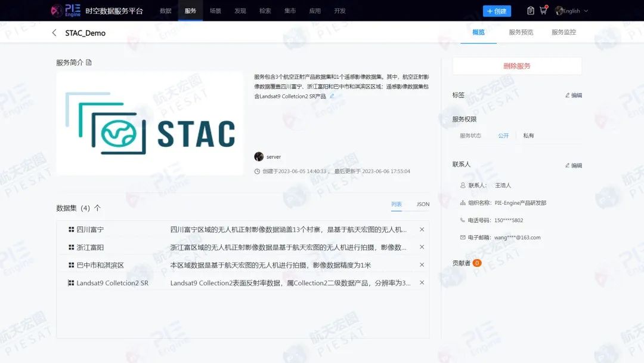Click the PIE Engine logo
644x363 pixels.
(x=66, y=10)
